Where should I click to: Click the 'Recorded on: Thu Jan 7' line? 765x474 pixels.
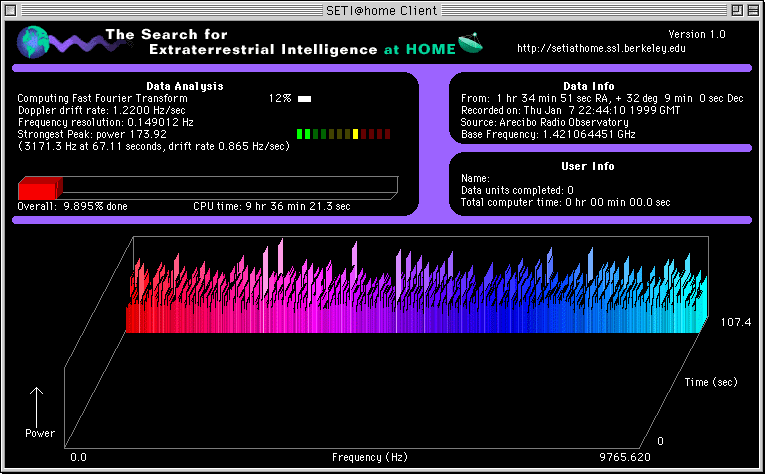click(570, 110)
